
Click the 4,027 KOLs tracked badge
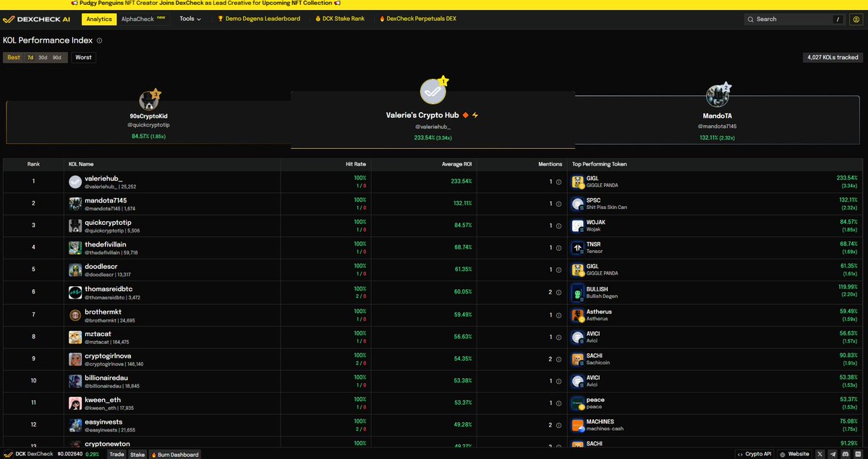point(833,57)
